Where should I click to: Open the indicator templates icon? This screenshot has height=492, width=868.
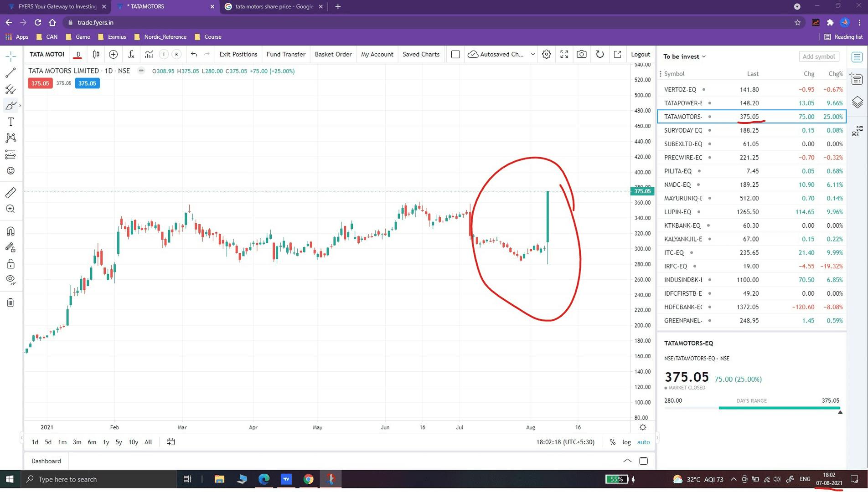149,54
